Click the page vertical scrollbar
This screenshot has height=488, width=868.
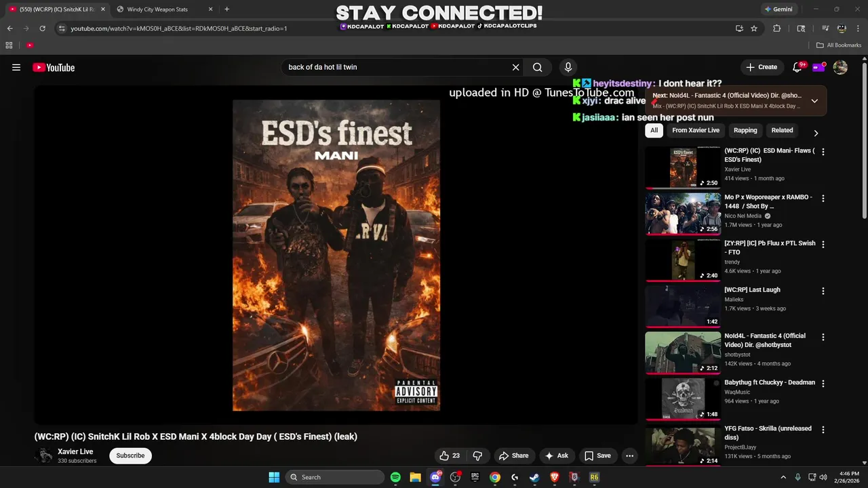tap(864, 141)
